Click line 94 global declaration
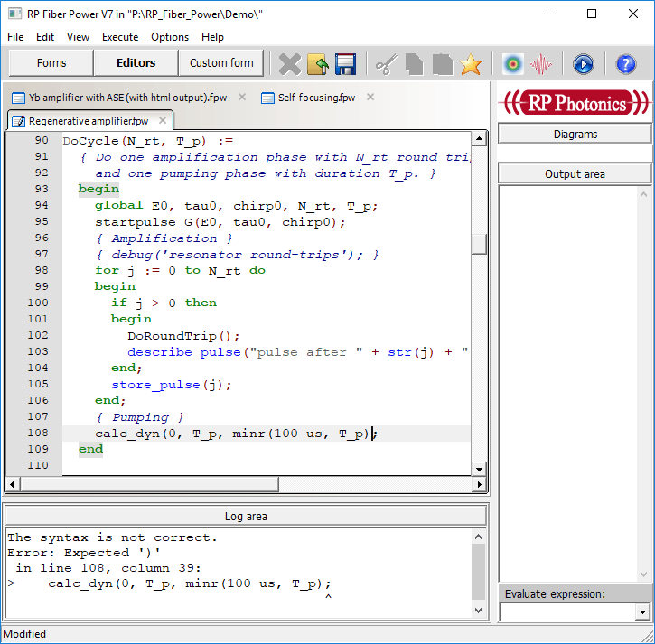 tap(236, 206)
